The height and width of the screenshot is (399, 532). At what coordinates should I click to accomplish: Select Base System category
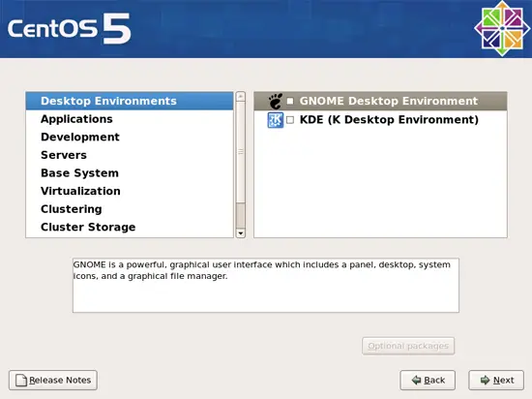(x=130, y=172)
